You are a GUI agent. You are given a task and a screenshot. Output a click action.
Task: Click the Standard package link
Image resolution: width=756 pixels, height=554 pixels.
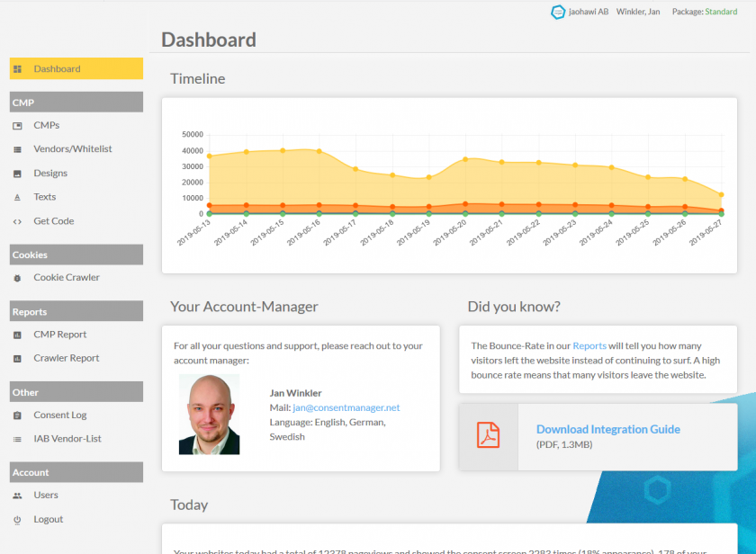721,12
